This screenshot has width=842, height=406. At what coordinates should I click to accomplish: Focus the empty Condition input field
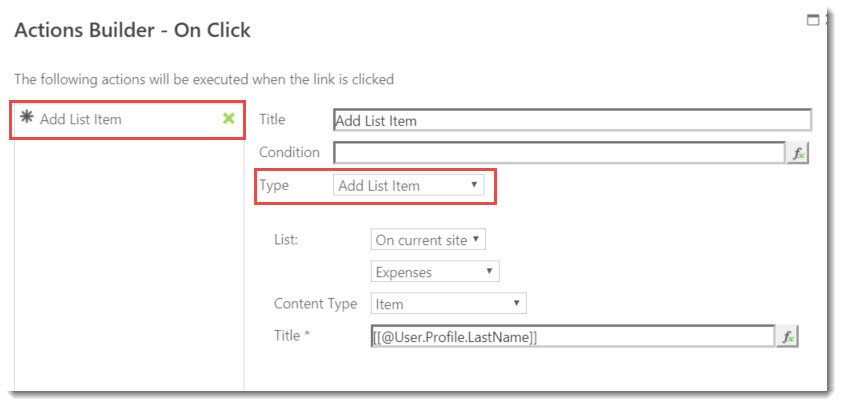559,153
